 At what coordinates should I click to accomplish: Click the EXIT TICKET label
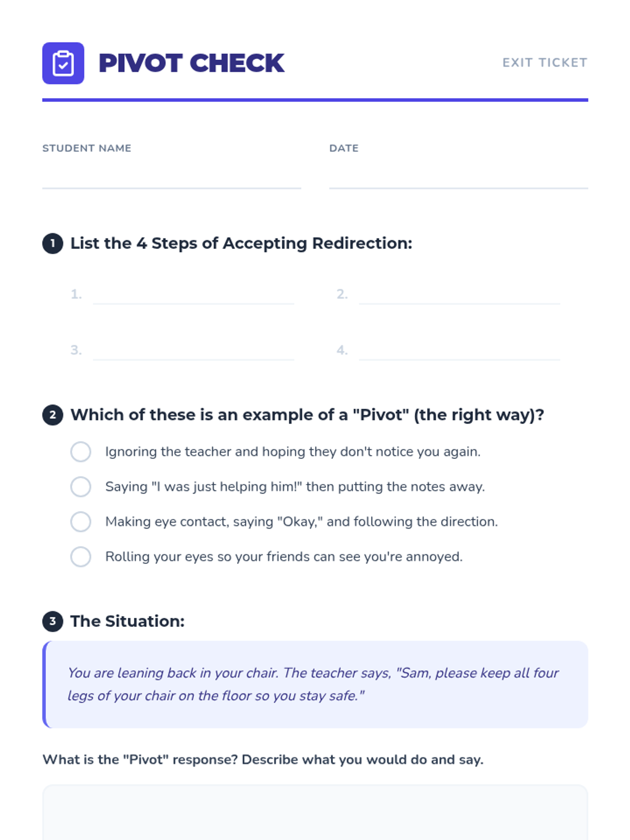pos(544,62)
